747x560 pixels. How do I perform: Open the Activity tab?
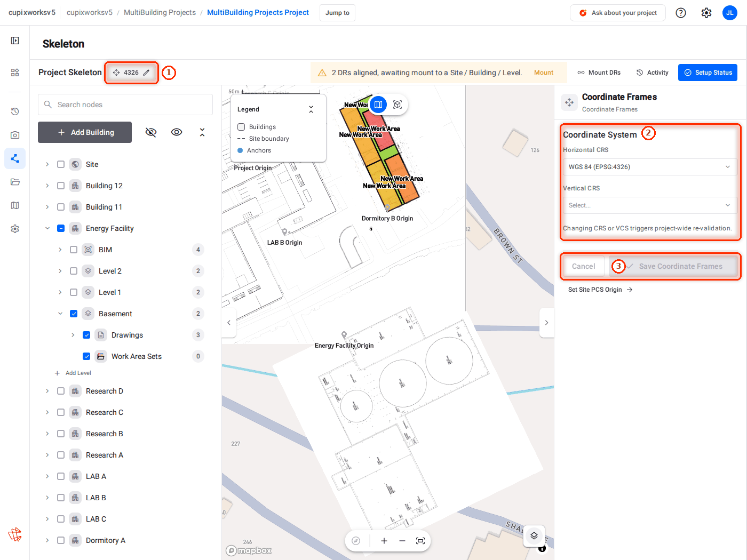click(652, 73)
